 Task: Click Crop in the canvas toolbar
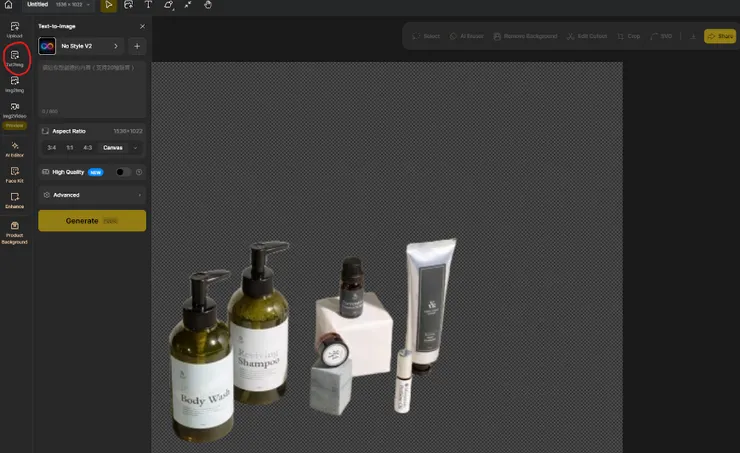tap(629, 36)
